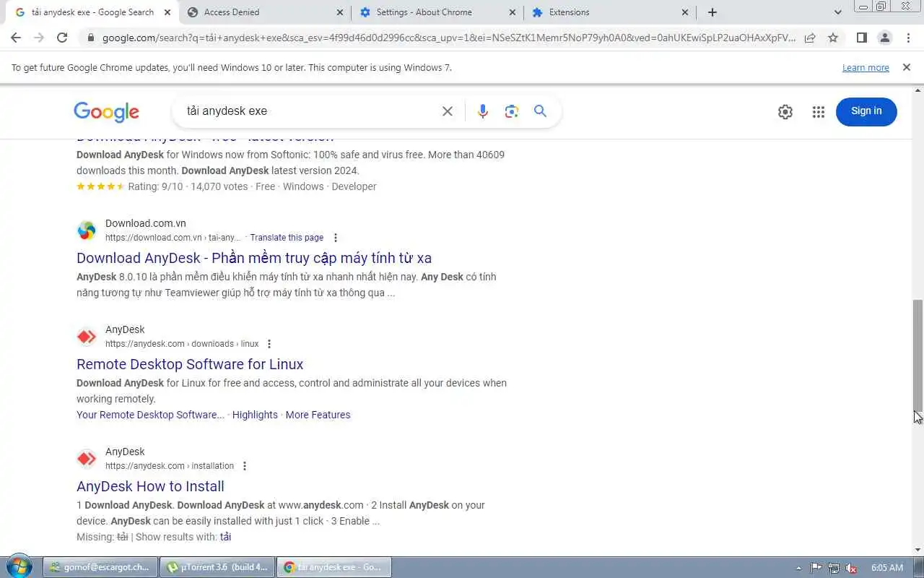Go to Google home via logo

(x=106, y=112)
